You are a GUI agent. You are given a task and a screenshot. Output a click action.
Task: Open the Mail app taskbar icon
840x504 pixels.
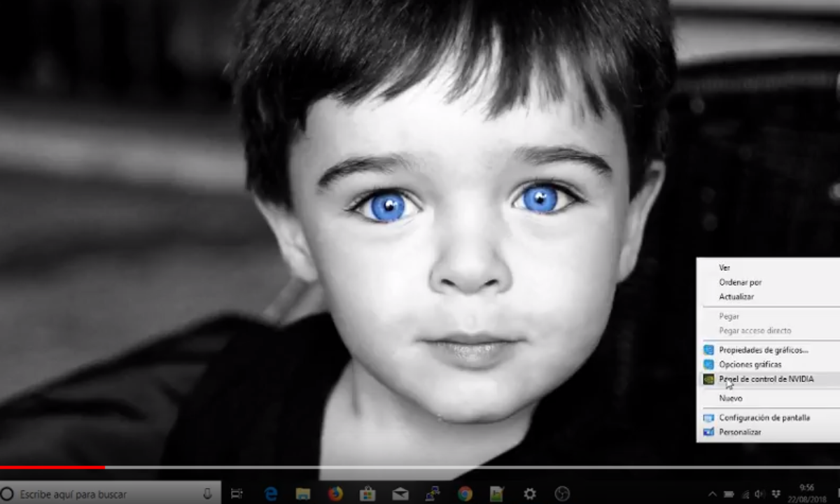click(x=400, y=493)
